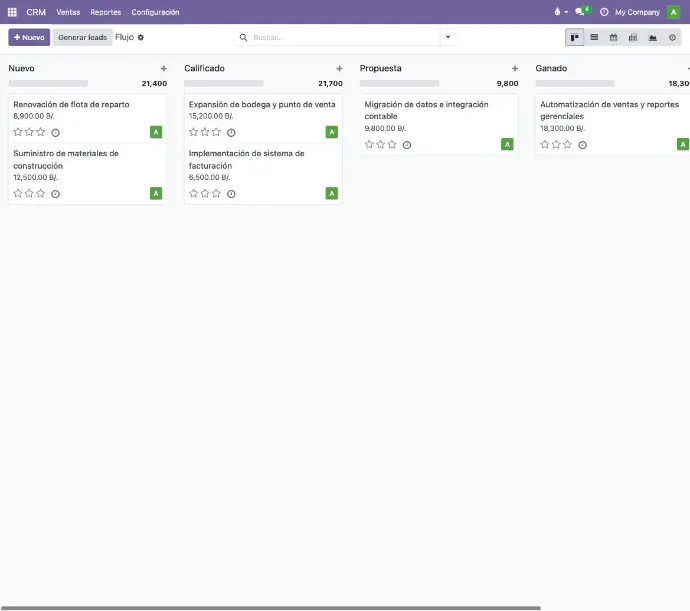The image size is (690, 611).
Task: Open activity clock on Migración de datos card
Action: click(x=407, y=145)
